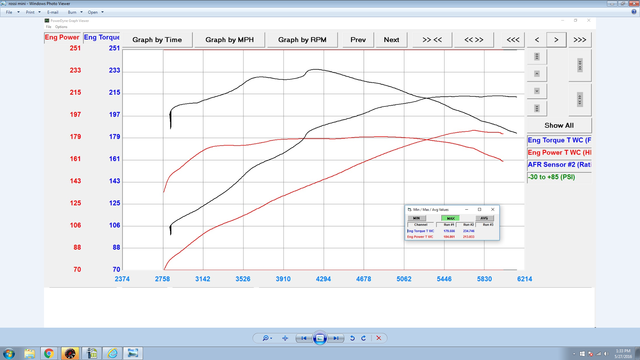The height and width of the screenshot is (360, 640).
Task: Rotate image counterclockwise
Action: 352,338
